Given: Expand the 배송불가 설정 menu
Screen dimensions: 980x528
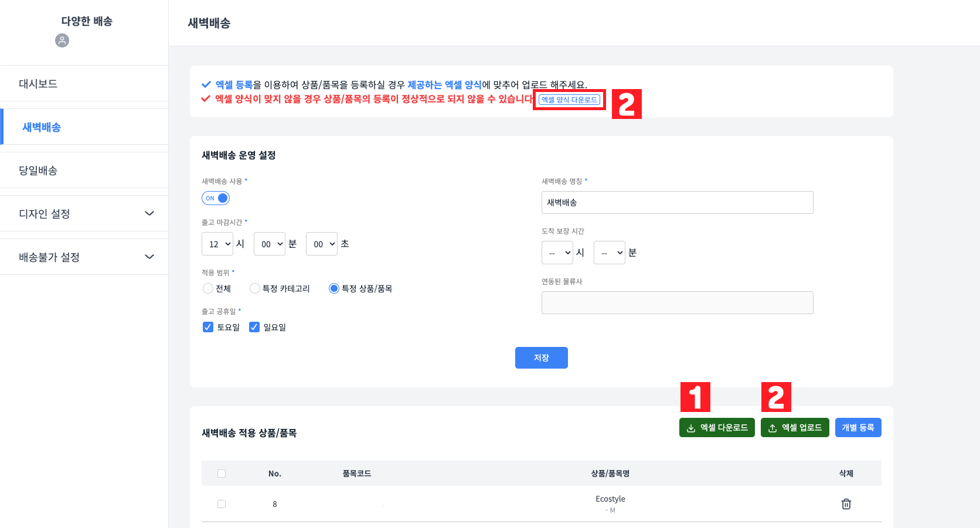Looking at the screenshot, I should tap(84, 257).
